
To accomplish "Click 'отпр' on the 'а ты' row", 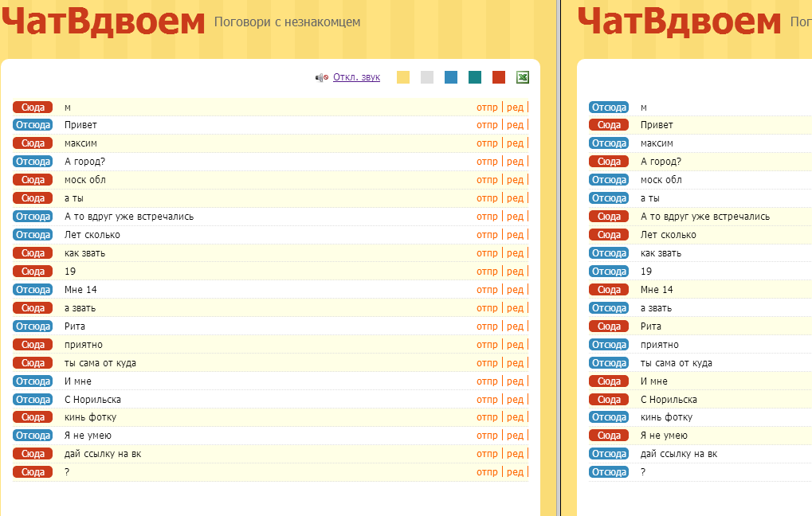I will coord(487,198).
